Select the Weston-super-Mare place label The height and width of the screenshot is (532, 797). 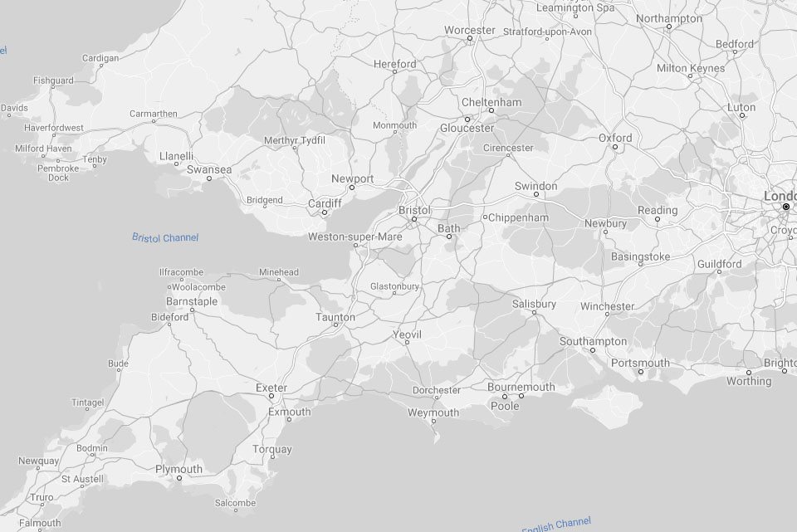point(354,237)
